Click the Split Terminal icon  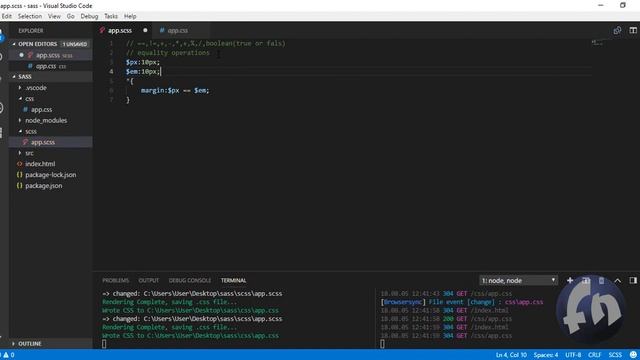(x=586, y=280)
